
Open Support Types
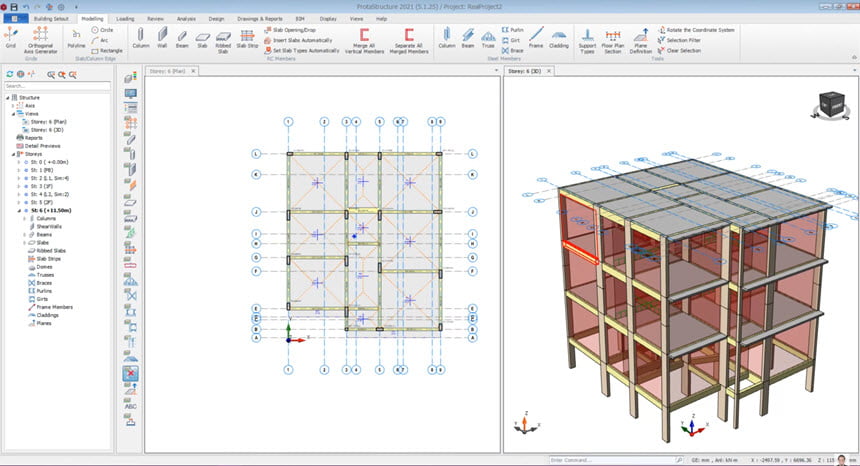[587, 41]
